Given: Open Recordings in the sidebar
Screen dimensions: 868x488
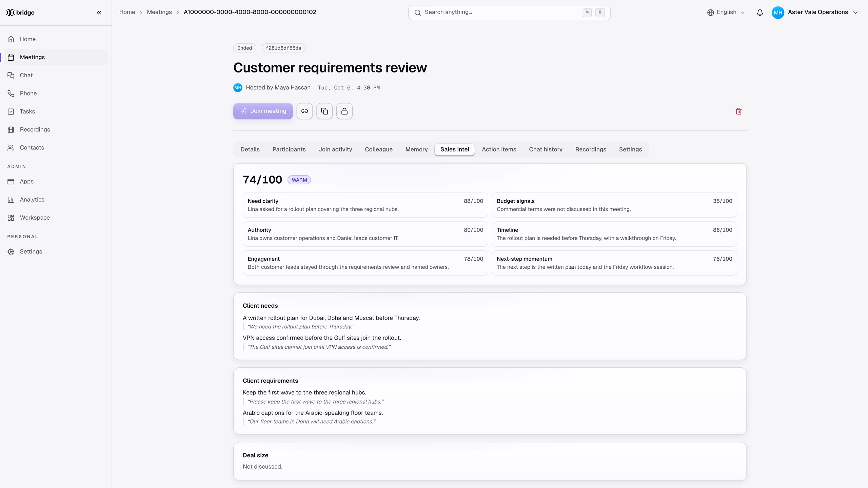Looking at the screenshot, I should [x=56, y=129].
